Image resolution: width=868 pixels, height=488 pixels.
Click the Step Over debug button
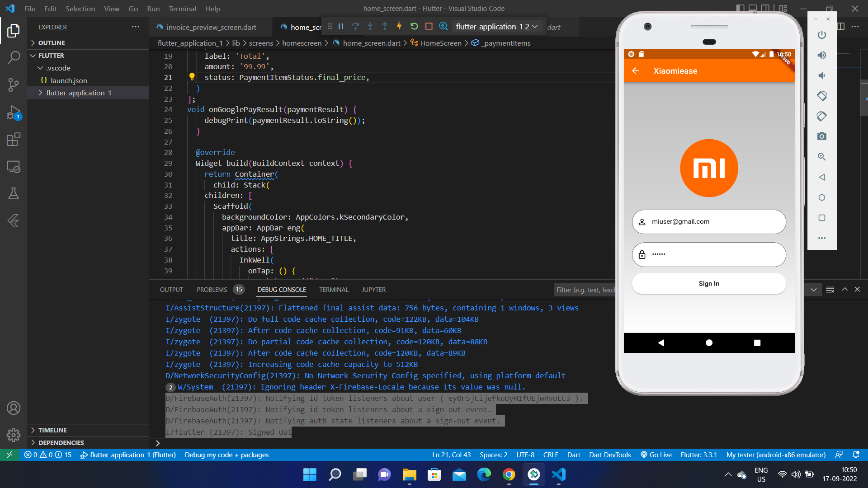(x=355, y=27)
